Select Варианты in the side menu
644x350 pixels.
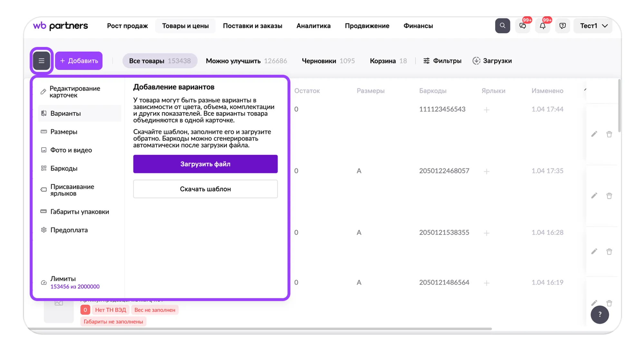(79, 113)
